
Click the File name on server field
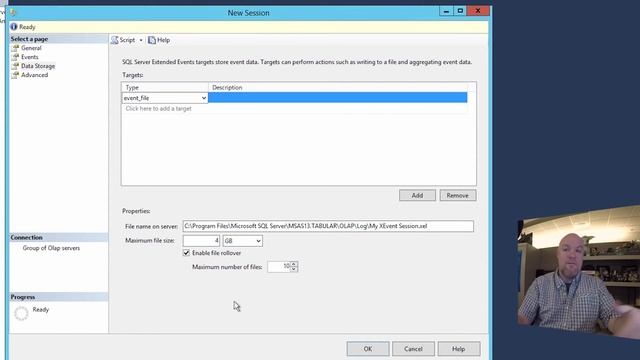coord(328,226)
